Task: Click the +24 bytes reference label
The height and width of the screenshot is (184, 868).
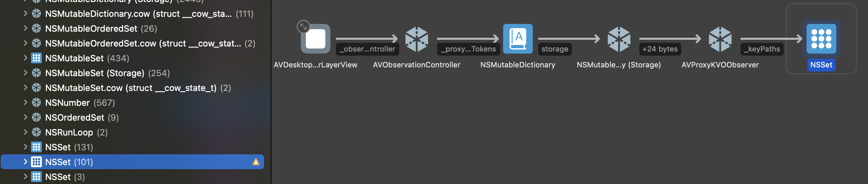Action: click(x=660, y=49)
